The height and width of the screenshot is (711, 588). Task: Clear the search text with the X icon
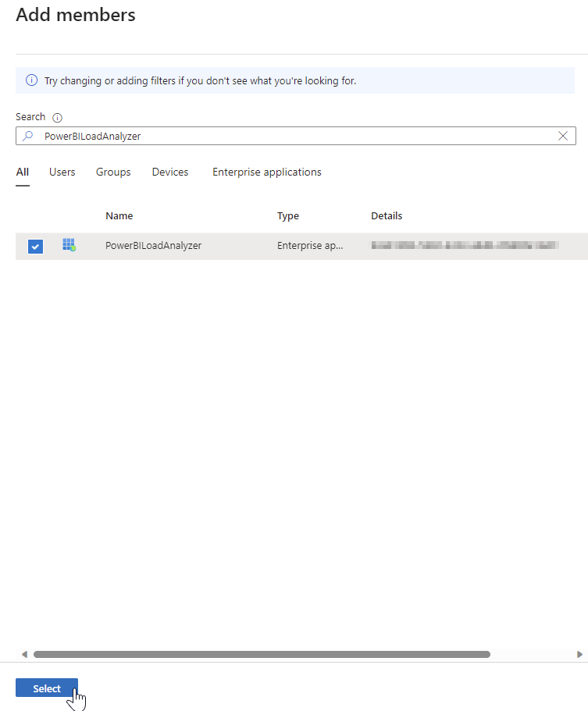pyautogui.click(x=563, y=136)
